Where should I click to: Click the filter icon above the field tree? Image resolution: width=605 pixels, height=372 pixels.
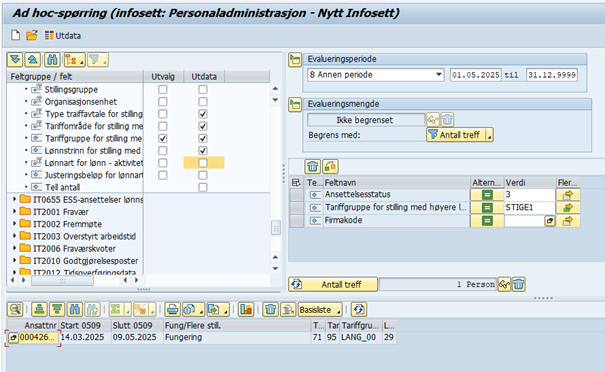pos(97,60)
